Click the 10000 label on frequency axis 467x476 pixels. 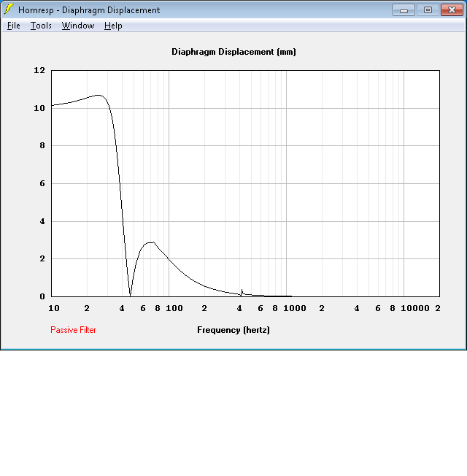415,308
